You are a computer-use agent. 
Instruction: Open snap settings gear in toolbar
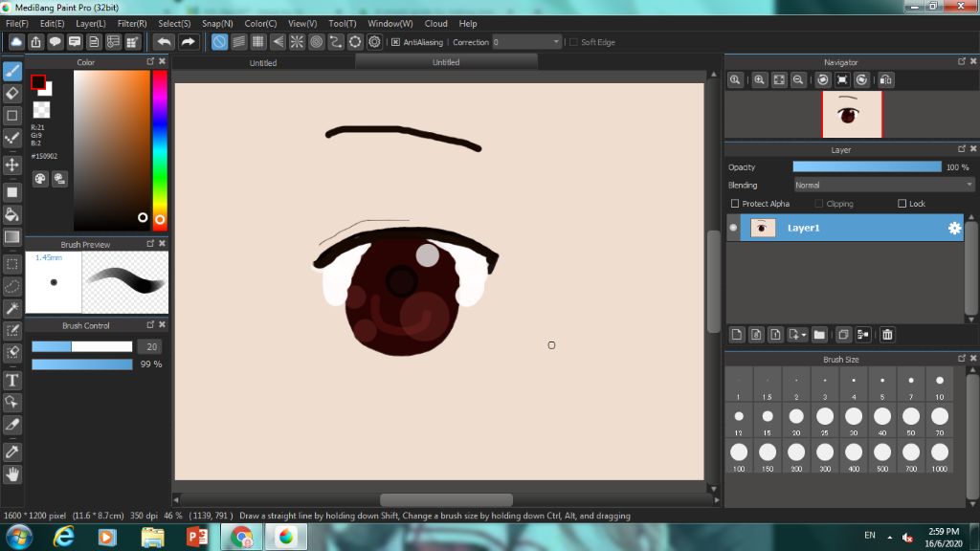(374, 42)
